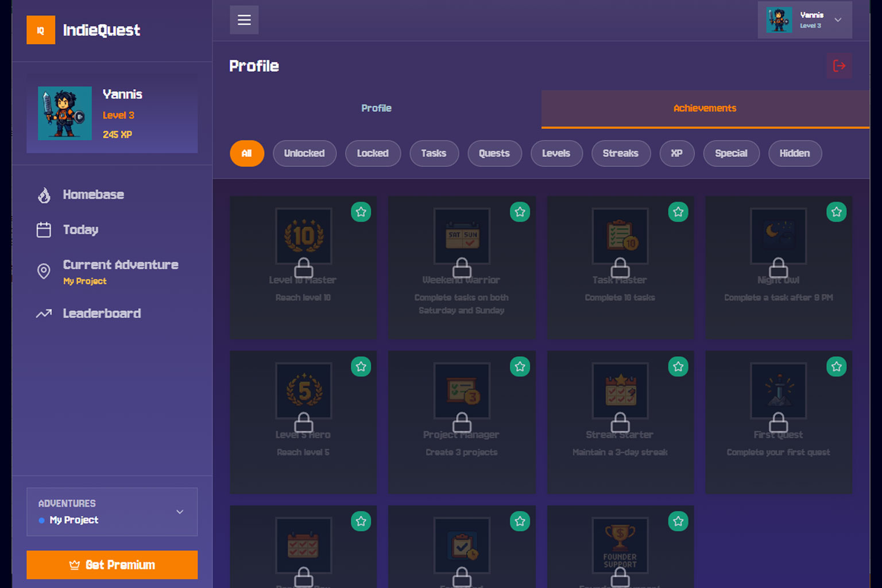Click the Level 5 Hero laurel badge
Viewport: 882px width, 588px height.
(303, 390)
